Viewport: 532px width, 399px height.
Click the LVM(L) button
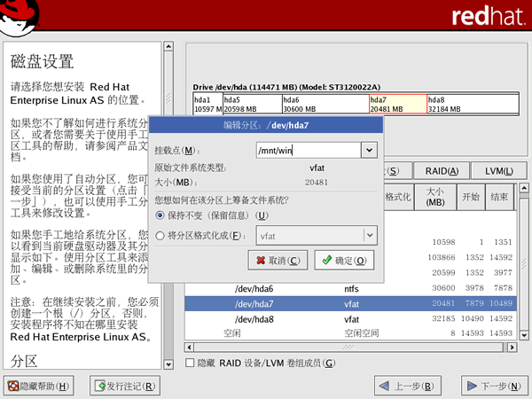pos(498,171)
